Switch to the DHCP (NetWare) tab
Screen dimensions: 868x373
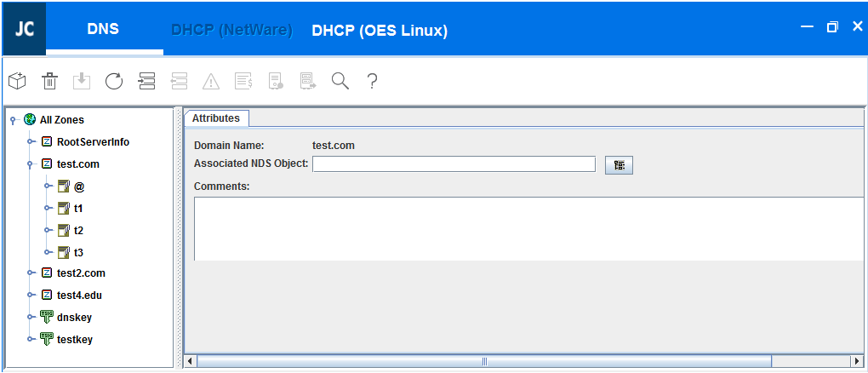[x=231, y=30]
